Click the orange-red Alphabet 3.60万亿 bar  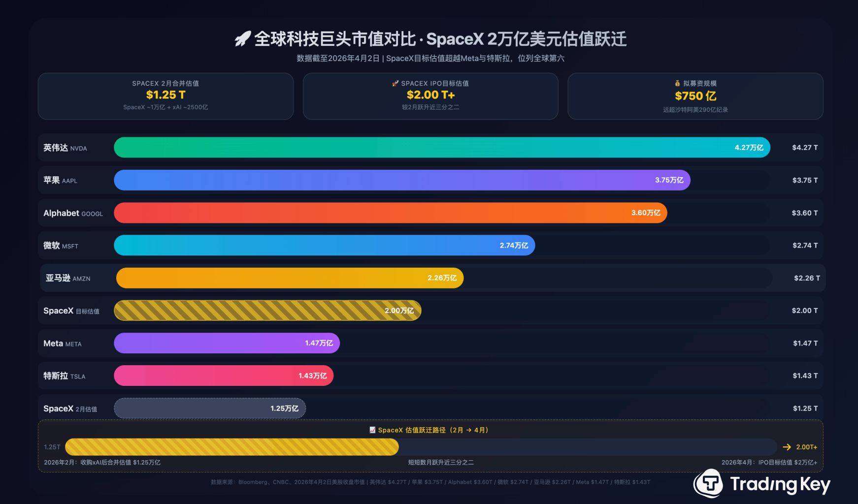(390, 213)
